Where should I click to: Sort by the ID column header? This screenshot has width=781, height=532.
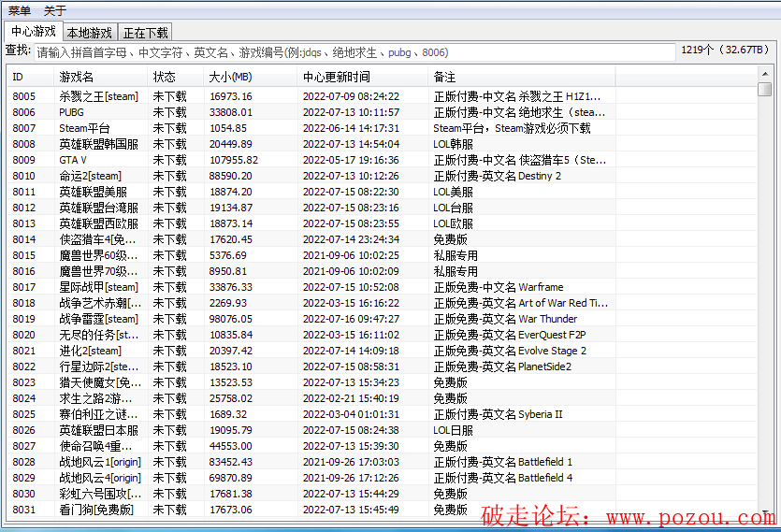pyautogui.click(x=30, y=78)
